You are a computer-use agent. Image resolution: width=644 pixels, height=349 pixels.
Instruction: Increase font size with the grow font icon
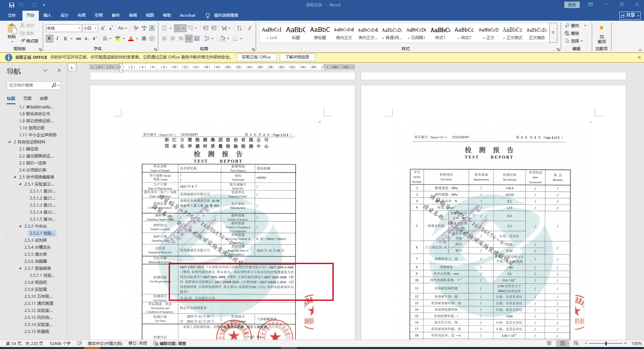[x=103, y=28]
